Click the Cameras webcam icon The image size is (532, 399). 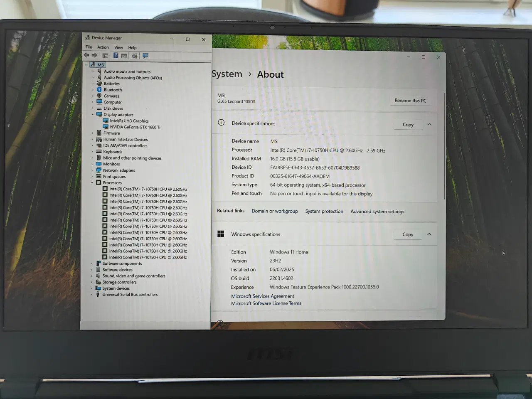tap(99, 96)
